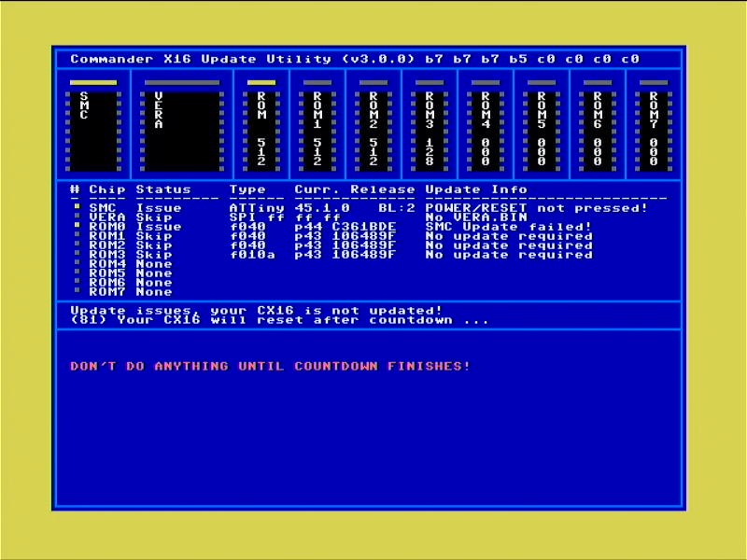Click 'ROM6' in the chip list

pos(107,283)
